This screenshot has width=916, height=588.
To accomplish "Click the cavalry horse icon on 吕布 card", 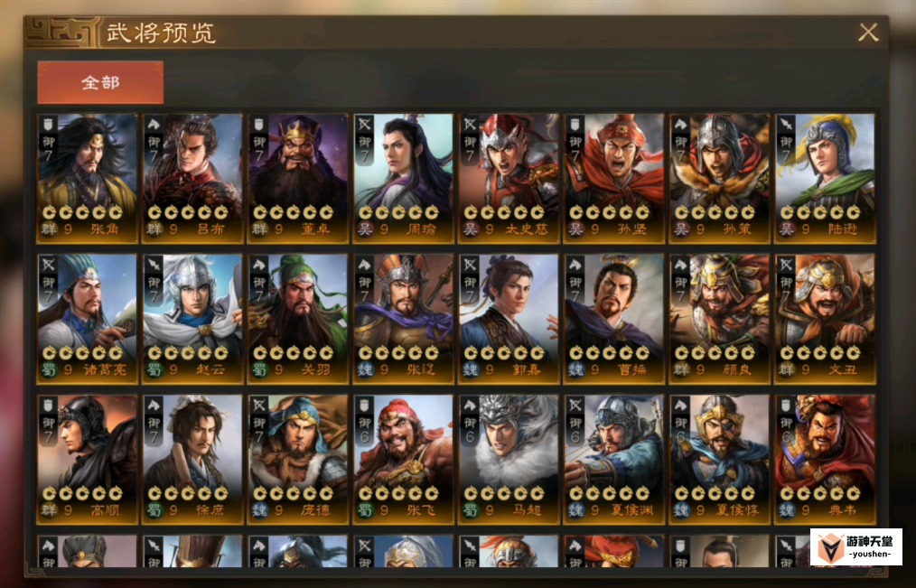I will pyautogui.click(x=154, y=125).
